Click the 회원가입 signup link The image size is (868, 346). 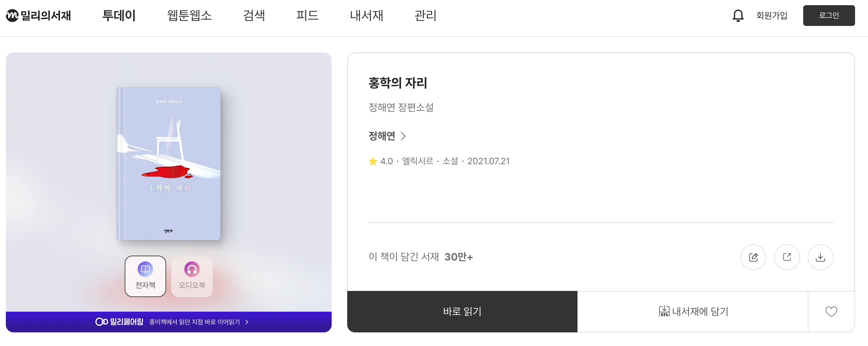(771, 16)
